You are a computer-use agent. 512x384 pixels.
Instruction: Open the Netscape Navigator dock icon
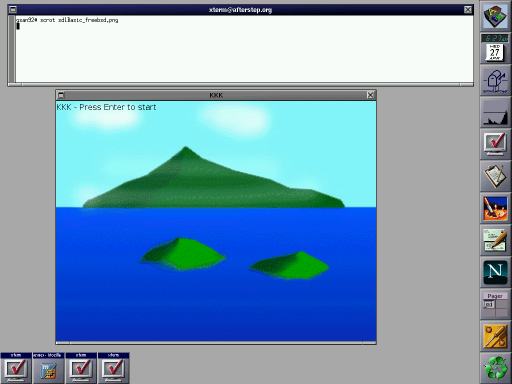click(495, 272)
